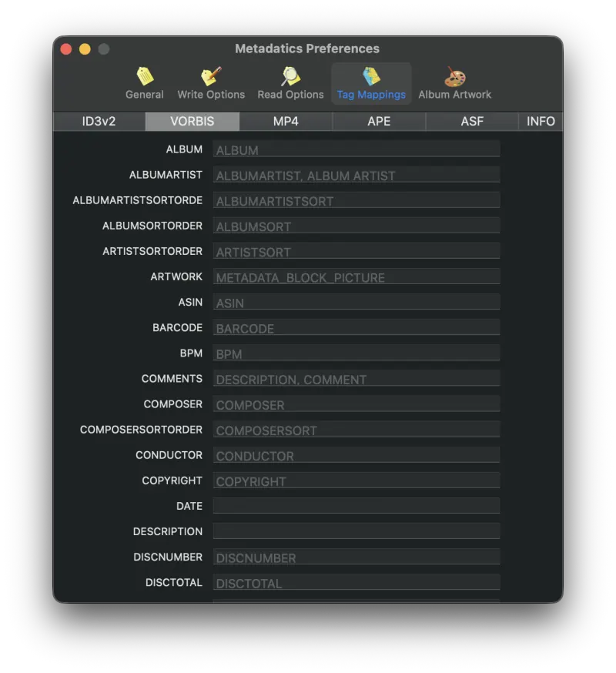Click the ALBUMARTISTSORT mapping field
616x673 pixels.
pos(357,200)
